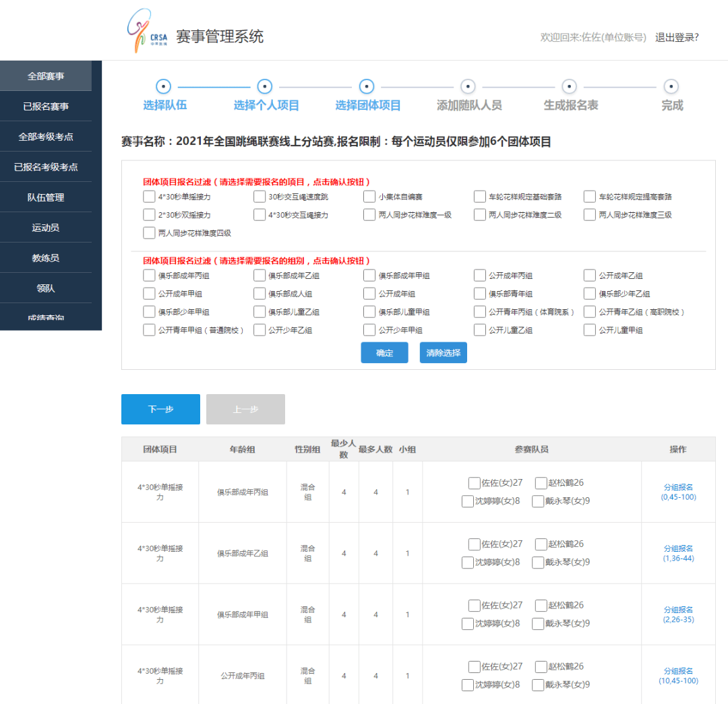The width and height of the screenshot is (728, 704).
Task: Click the 完成 step circle
Action: click(x=671, y=86)
